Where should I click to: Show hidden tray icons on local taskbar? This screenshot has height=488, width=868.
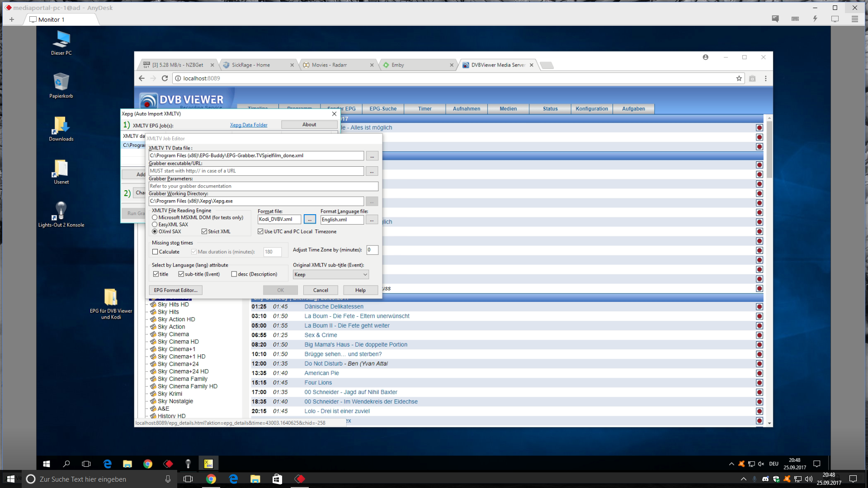coord(743,479)
